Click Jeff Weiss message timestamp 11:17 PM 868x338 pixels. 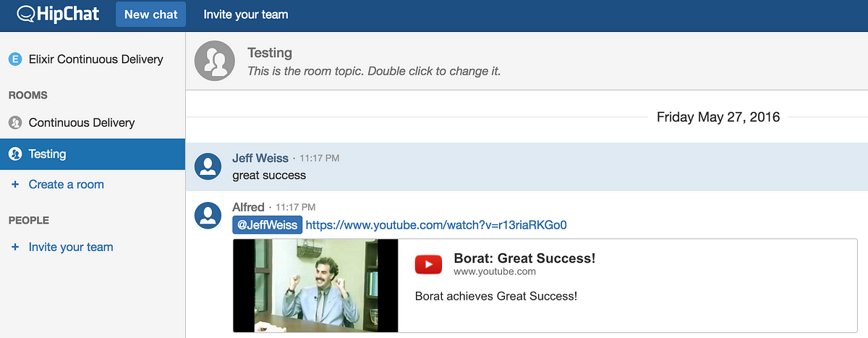(319, 158)
